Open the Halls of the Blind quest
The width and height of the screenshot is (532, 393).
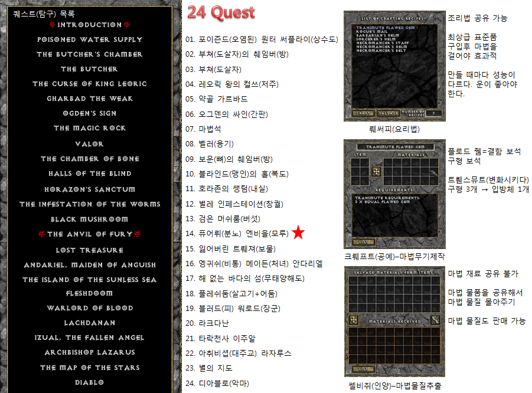pyautogui.click(x=90, y=173)
